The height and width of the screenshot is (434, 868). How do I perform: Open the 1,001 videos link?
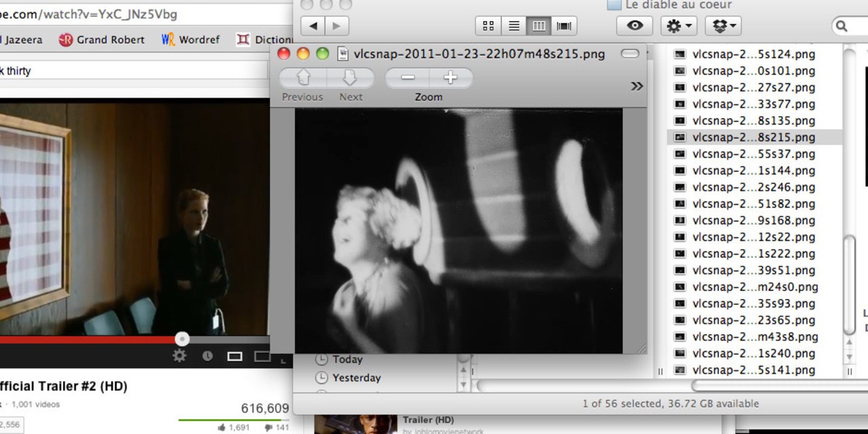click(x=36, y=404)
